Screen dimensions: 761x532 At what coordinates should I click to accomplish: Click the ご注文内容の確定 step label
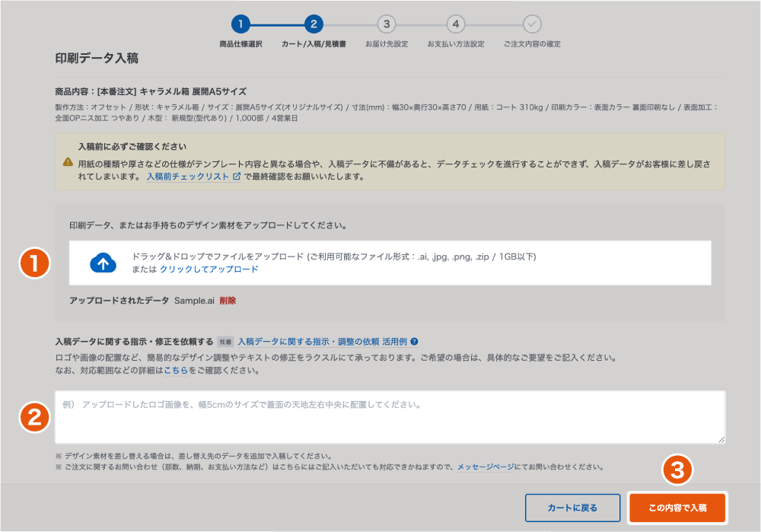click(532, 44)
